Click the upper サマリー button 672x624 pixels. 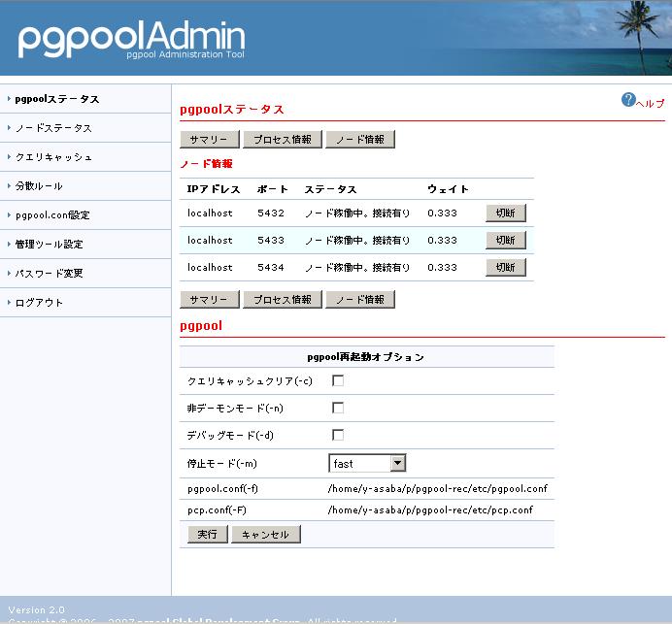(x=210, y=140)
